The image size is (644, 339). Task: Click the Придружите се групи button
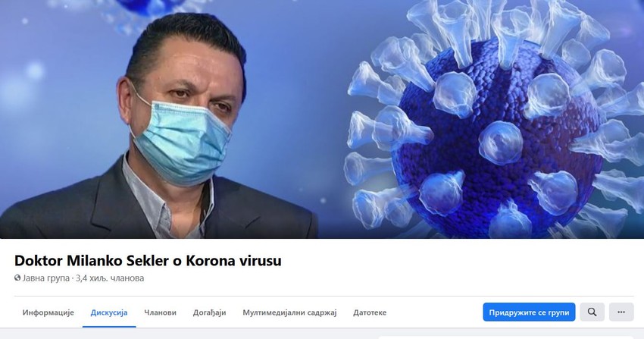click(529, 312)
